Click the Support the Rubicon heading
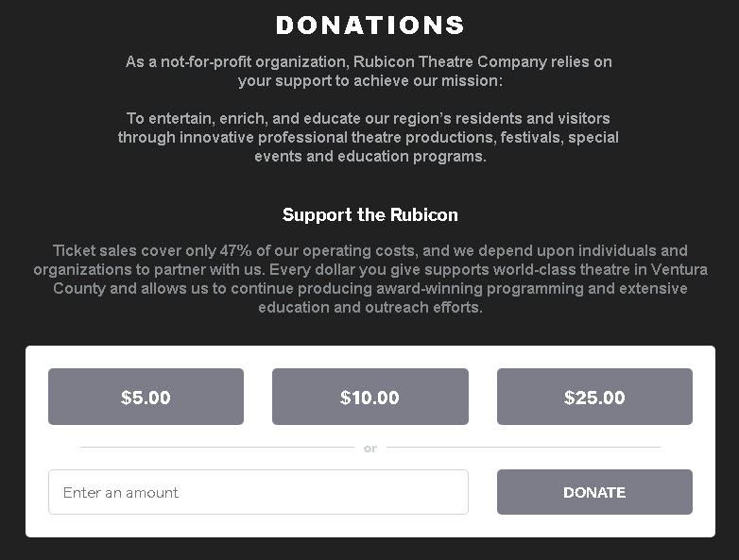 click(x=369, y=215)
